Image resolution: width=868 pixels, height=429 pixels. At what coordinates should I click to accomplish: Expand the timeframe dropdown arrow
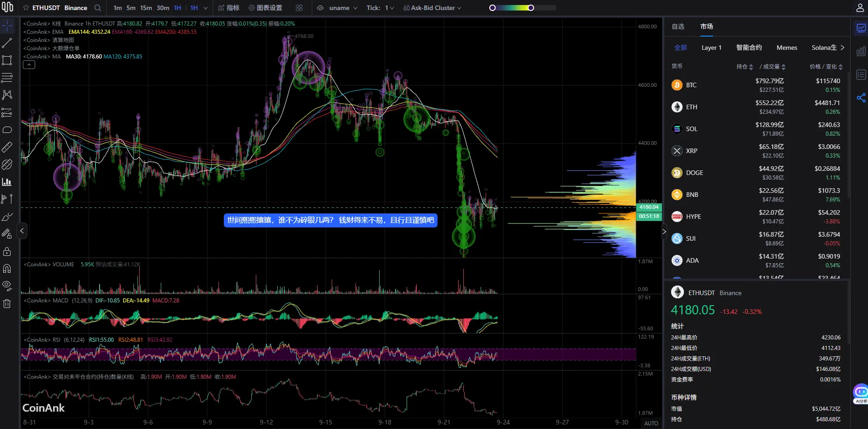[x=206, y=8]
